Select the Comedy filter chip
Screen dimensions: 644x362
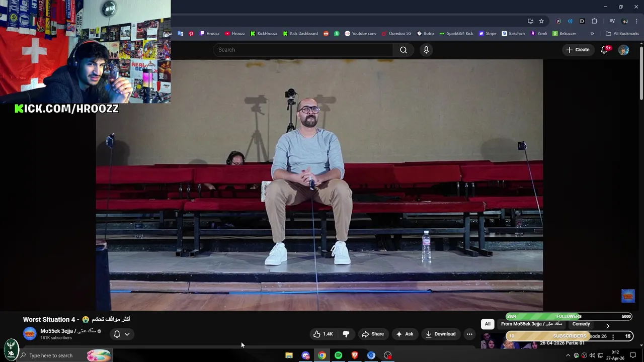coord(581,324)
